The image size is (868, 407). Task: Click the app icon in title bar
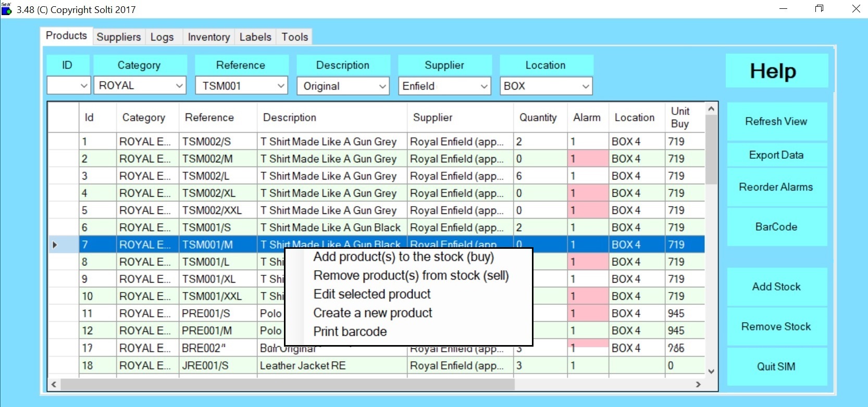pos(6,9)
